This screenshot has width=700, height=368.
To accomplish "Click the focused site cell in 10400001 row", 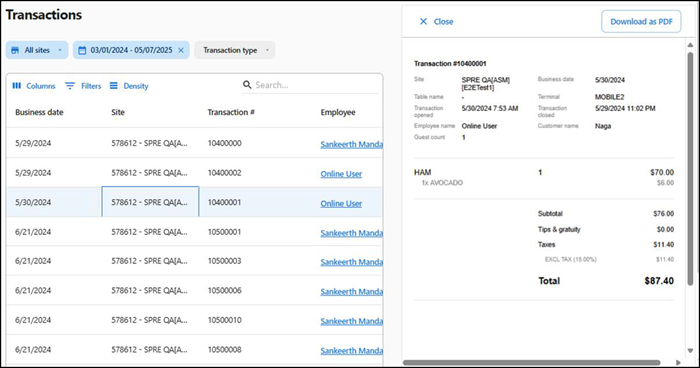I will [x=150, y=202].
